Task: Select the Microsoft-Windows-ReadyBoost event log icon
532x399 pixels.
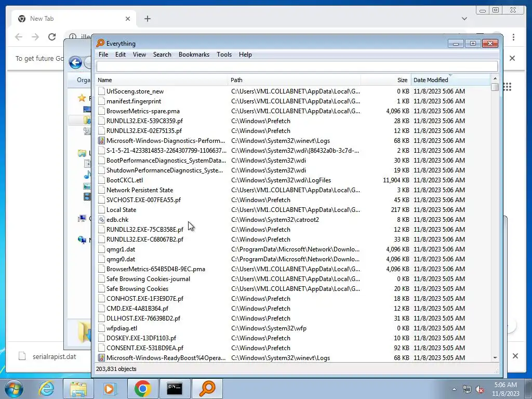Action: click(101, 357)
